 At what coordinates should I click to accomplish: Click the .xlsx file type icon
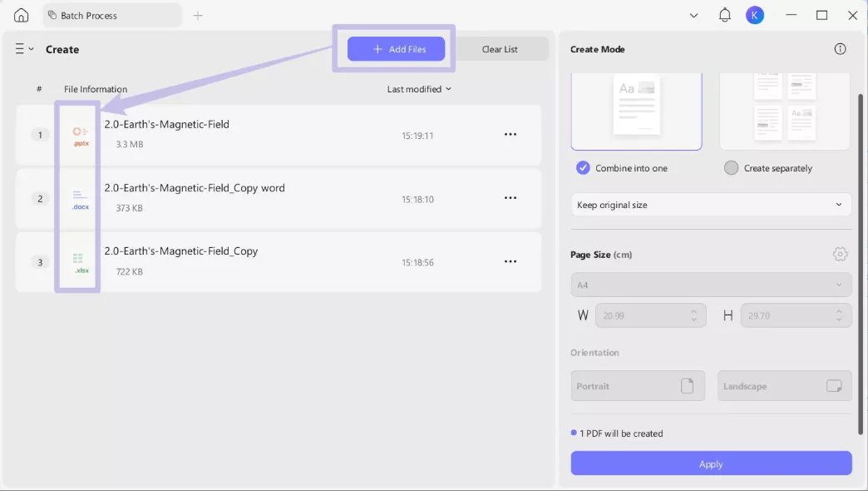point(79,261)
